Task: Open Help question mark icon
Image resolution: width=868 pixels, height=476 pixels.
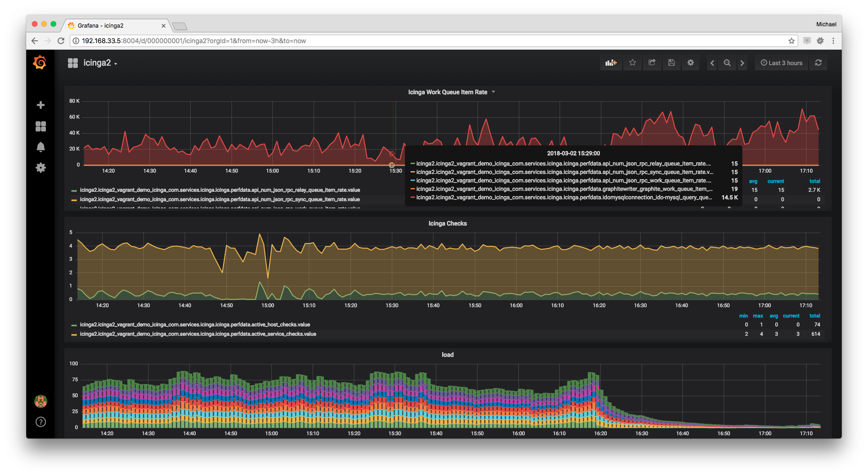Action: (41, 422)
